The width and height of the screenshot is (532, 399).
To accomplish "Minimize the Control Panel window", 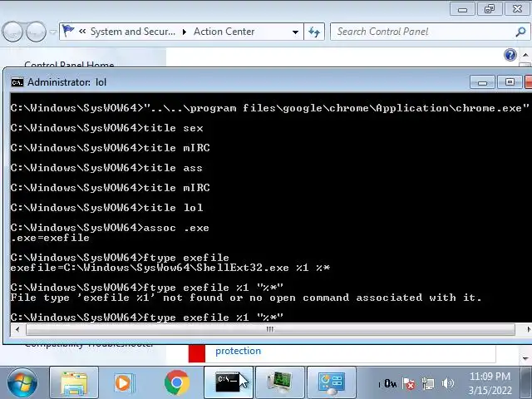I will tap(462, 9).
